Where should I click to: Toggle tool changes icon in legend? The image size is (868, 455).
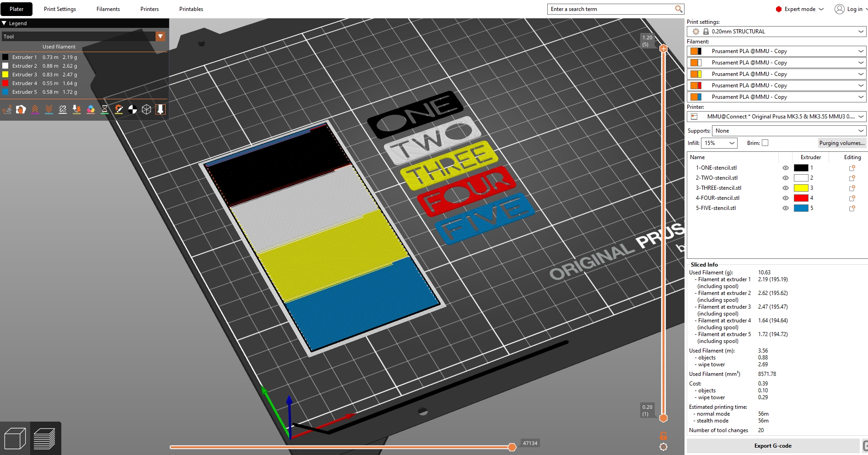(77, 110)
